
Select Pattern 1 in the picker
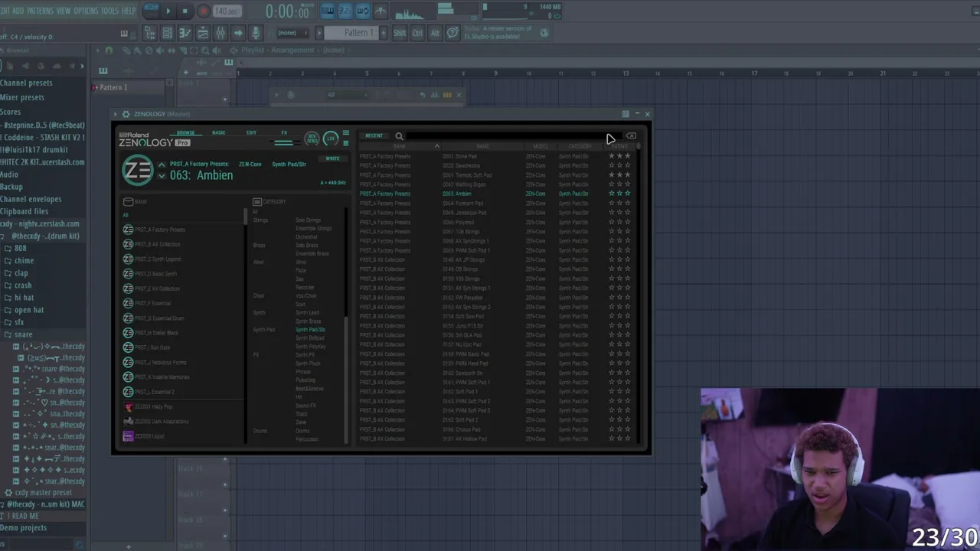[x=130, y=87]
